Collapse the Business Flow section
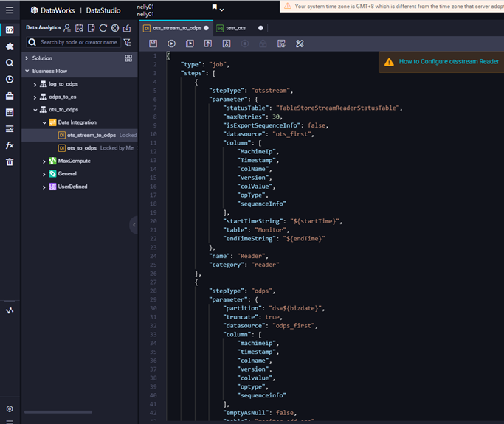Viewport: 504px width, 424px height. coord(27,71)
